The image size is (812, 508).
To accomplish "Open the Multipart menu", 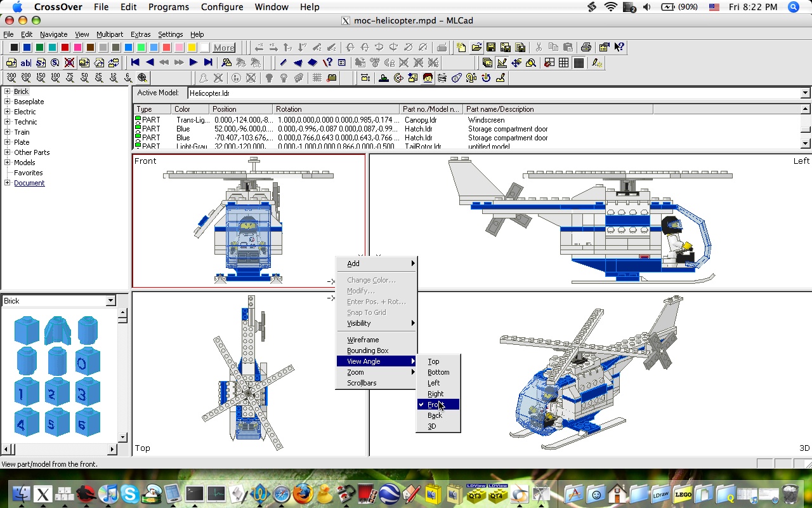I will tap(110, 34).
